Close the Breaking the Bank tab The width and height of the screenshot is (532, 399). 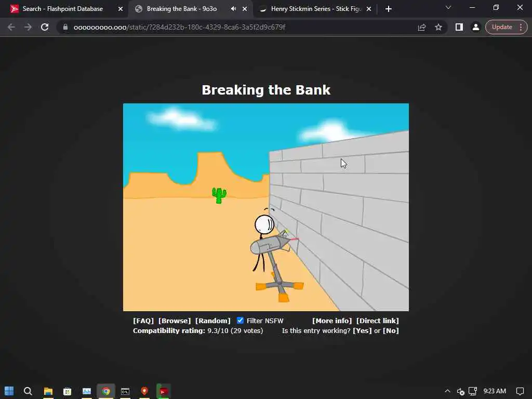click(x=245, y=9)
